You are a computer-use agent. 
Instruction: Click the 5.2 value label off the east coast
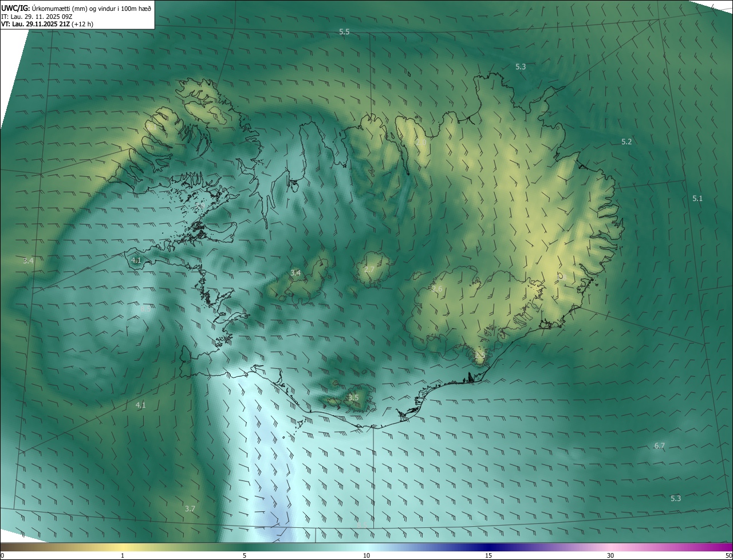pyautogui.click(x=626, y=141)
